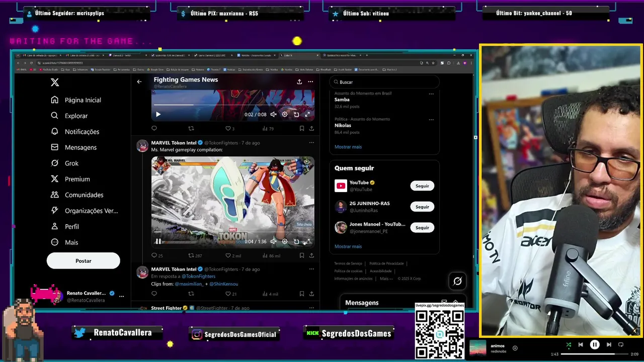Open more options for Fighting Games News list
644x362 pixels.
click(310, 81)
